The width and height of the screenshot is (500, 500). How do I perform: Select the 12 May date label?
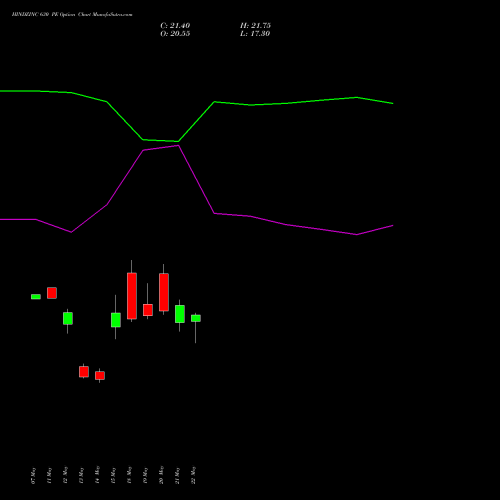pyautogui.click(x=65, y=476)
